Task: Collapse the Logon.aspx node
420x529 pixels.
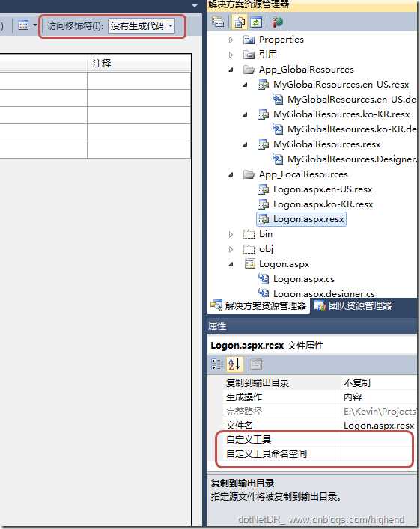Action: (x=231, y=265)
